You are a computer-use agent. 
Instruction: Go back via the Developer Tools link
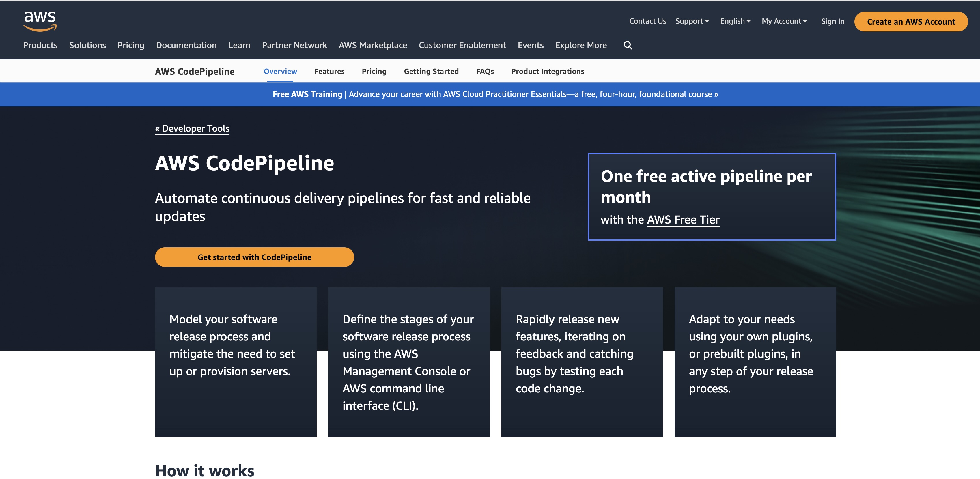tap(192, 128)
